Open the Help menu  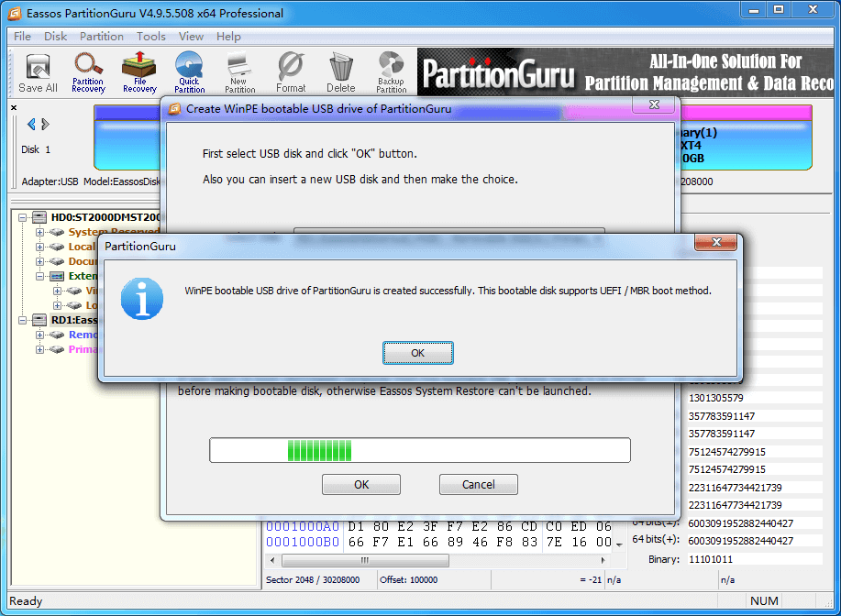click(x=228, y=37)
